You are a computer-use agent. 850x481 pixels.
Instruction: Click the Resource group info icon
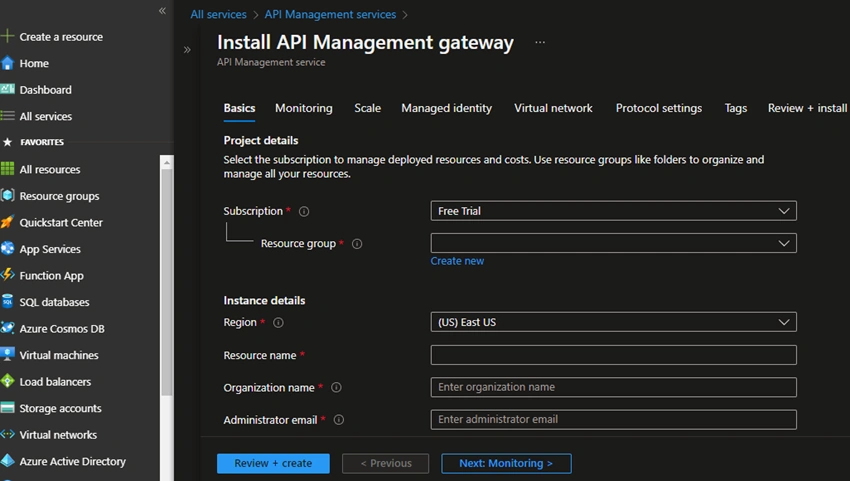click(x=357, y=244)
